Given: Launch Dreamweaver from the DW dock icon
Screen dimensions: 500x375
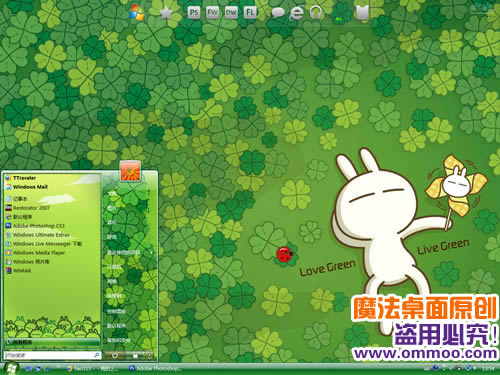Looking at the screenshot, I should tap(231, 13).
